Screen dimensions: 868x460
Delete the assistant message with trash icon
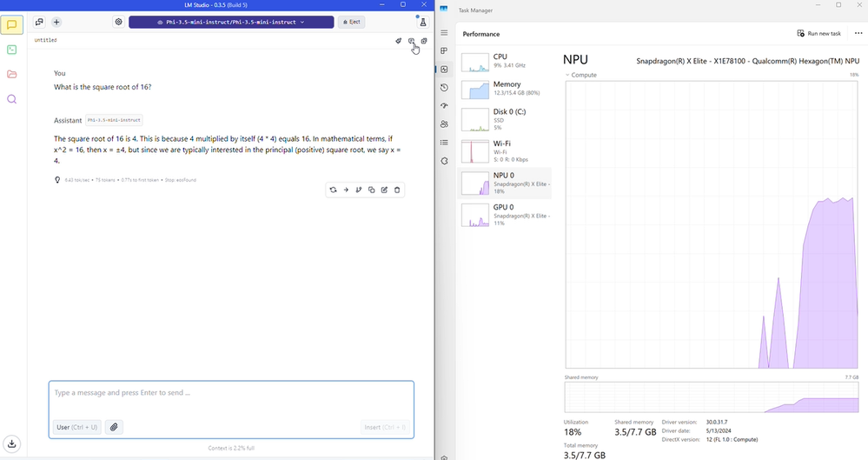tap(397, 190)
